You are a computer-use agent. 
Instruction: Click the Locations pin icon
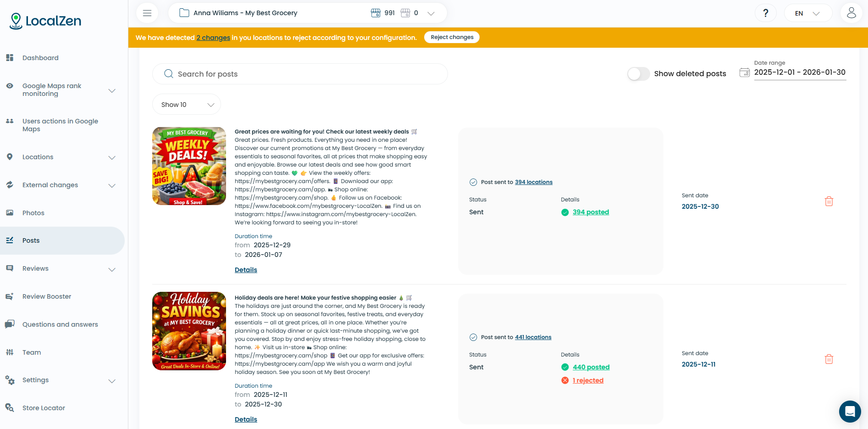click(10, 157)
